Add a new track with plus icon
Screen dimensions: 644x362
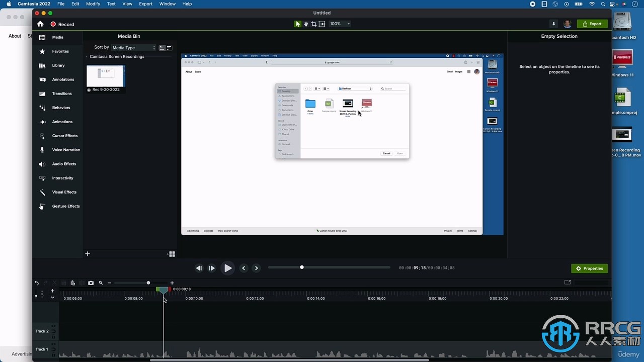(52, 291)
